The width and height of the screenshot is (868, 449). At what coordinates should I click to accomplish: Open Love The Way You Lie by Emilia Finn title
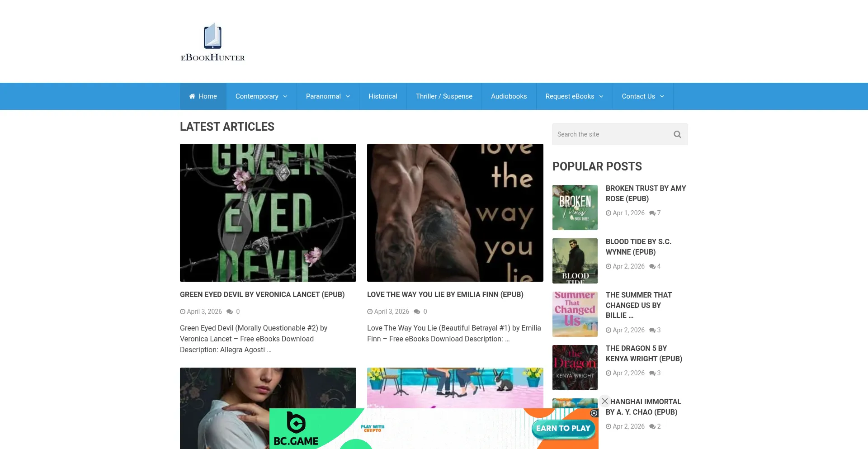tap(445, 294)
